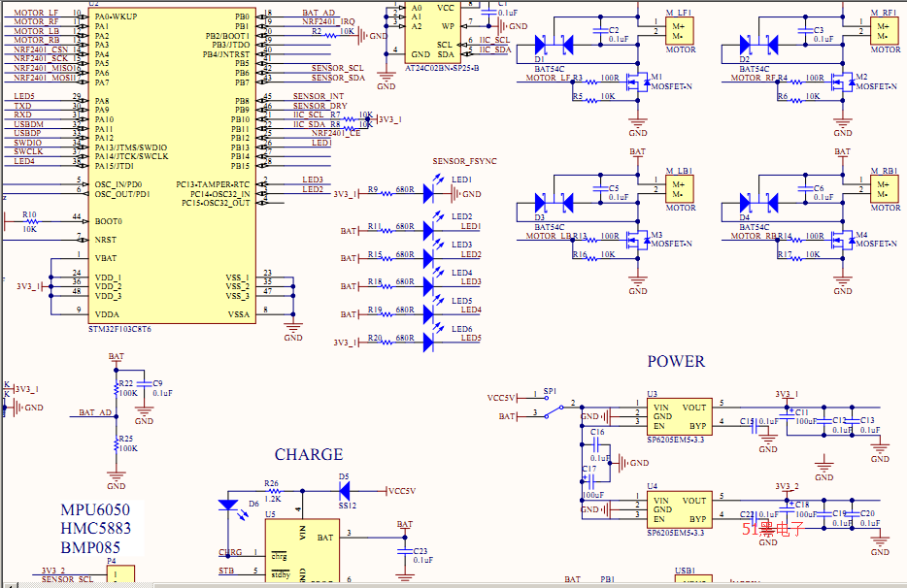Select the SP1 power selector switch
Screen dimensions: 907x588
pyautogui.click(x=554, y=407)
